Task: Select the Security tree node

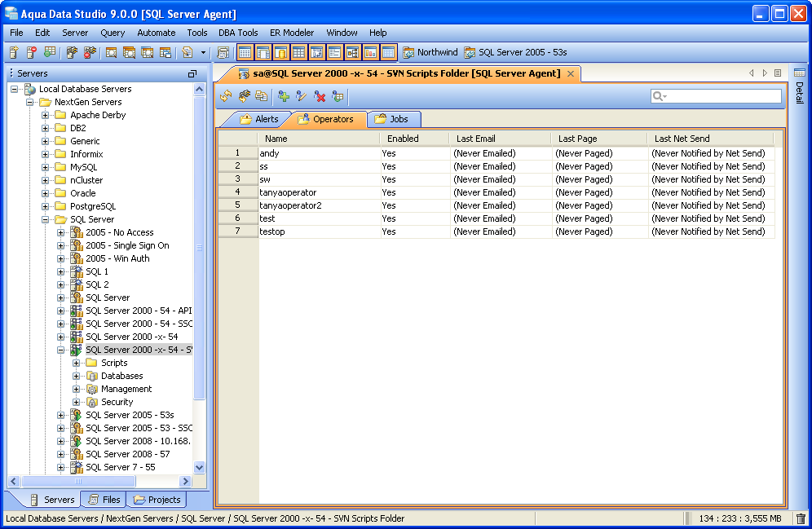Action: click(x=117, y=402)
